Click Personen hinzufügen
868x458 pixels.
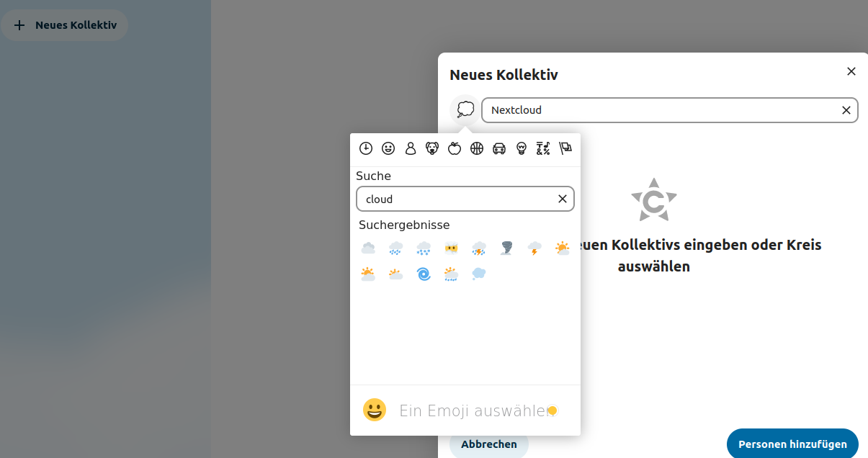[792, 444]
